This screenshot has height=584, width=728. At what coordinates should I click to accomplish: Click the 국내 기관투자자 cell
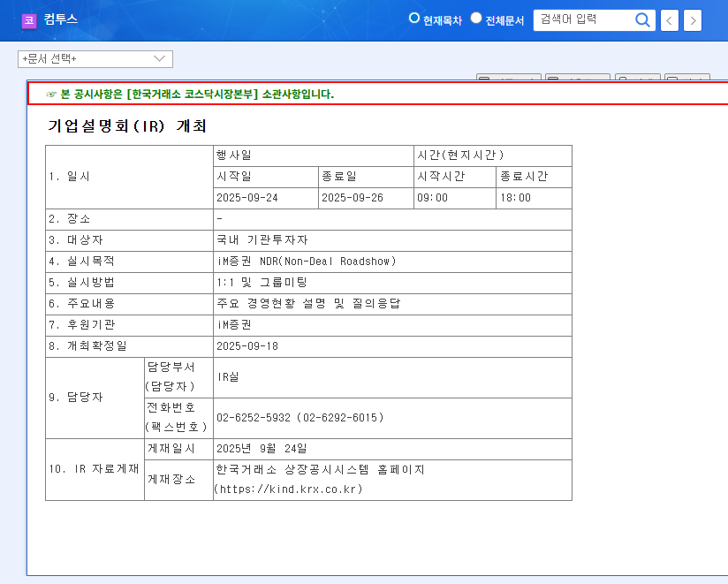tap(392, 240)
